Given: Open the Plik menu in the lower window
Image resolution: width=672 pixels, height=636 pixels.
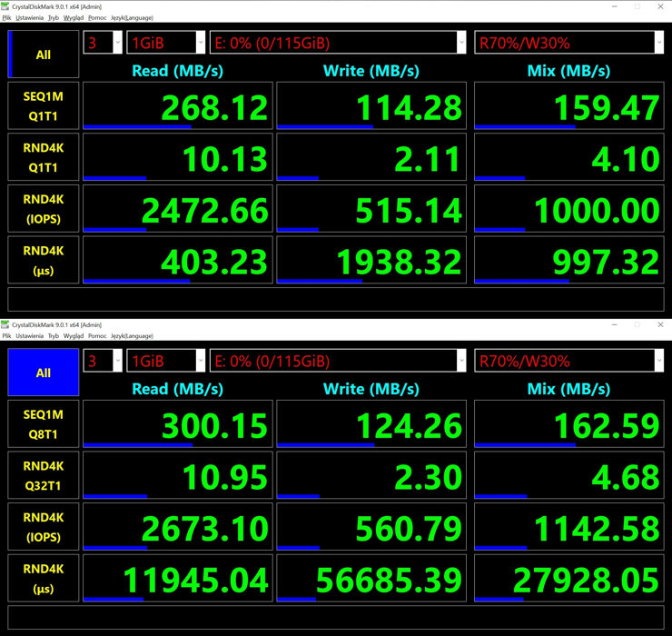Looking at the screenshot, I should pyautogui.click(x=7, y=336).
